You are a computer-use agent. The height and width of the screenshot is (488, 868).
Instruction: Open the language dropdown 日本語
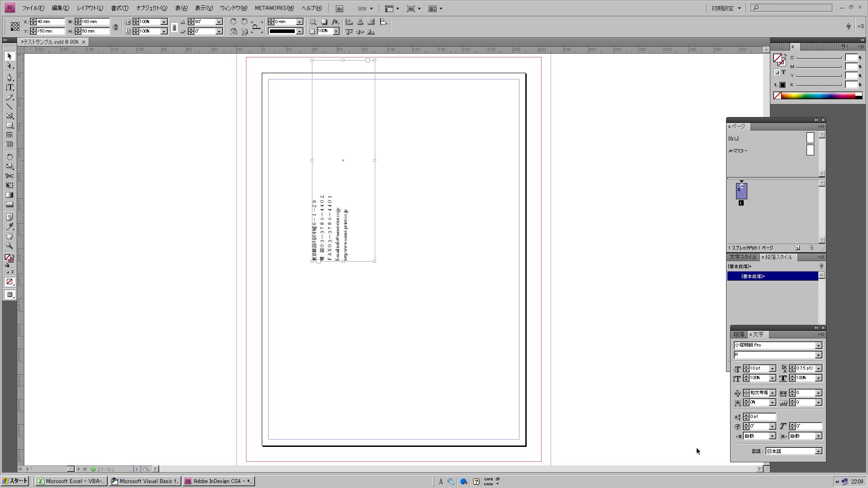click(818, 451)
